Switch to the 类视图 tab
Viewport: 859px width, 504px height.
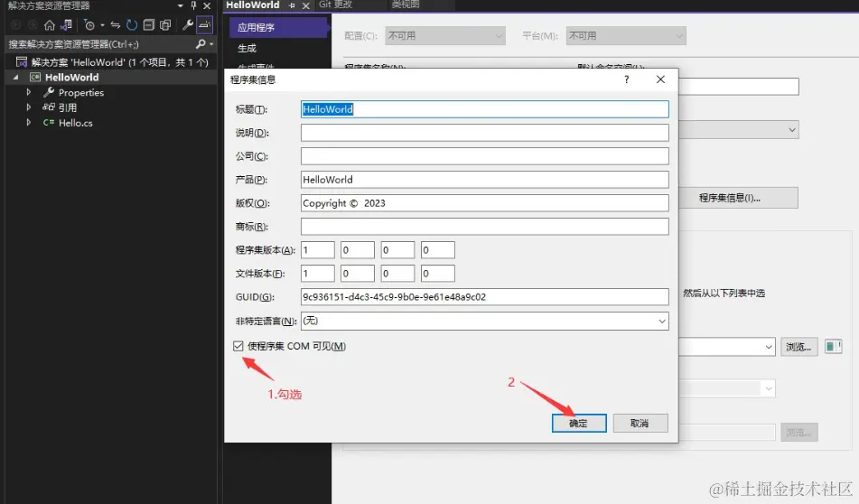(406, 5)
